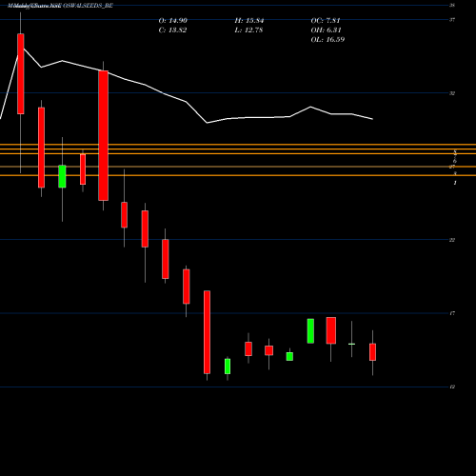This screenshot has height=476, width=476.
Task: Click the white moving average line's right end
Action: click(x=372, y=119)
